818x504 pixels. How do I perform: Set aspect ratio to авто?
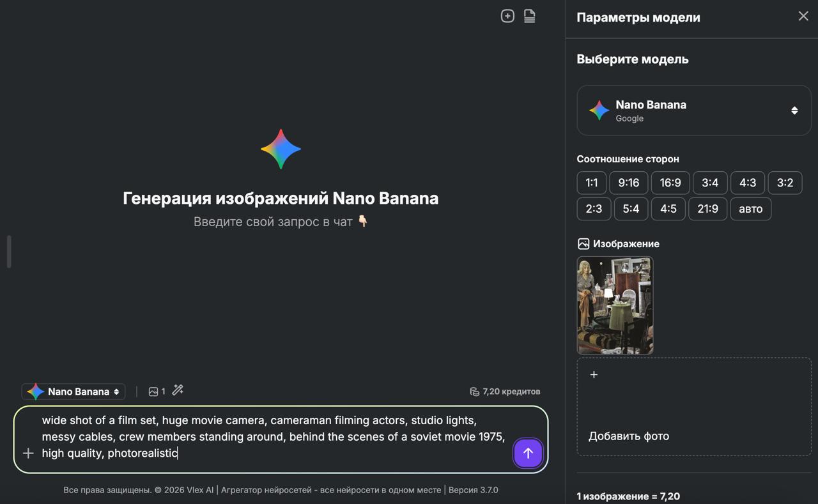click(750, 209)
